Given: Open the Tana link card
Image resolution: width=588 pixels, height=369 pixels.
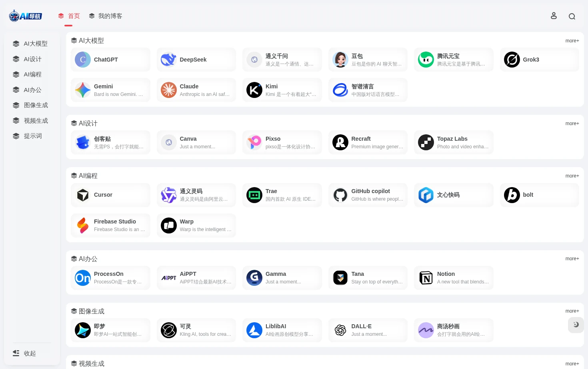Looking at the screenshot, I should point(368,278).
